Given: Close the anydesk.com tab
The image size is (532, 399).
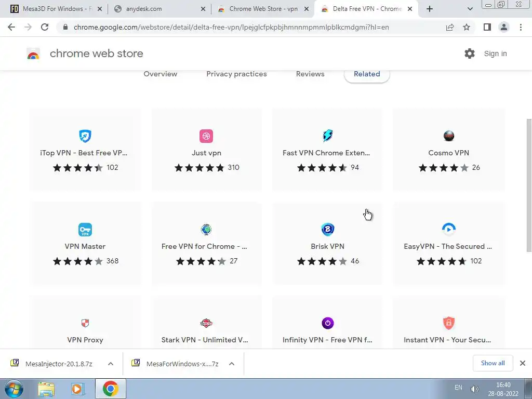Looking at the screenshot, I should (203, 9).
